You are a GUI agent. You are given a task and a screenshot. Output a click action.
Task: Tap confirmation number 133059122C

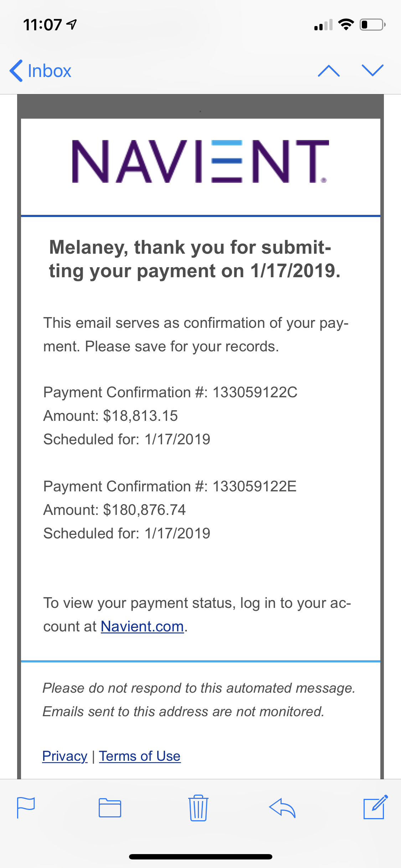click(255, 392)
